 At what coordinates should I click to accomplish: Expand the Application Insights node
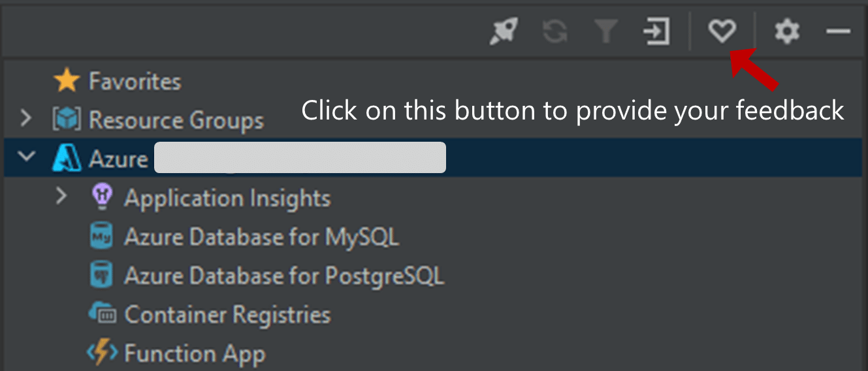pyautogui.click(x=61, y=197)
